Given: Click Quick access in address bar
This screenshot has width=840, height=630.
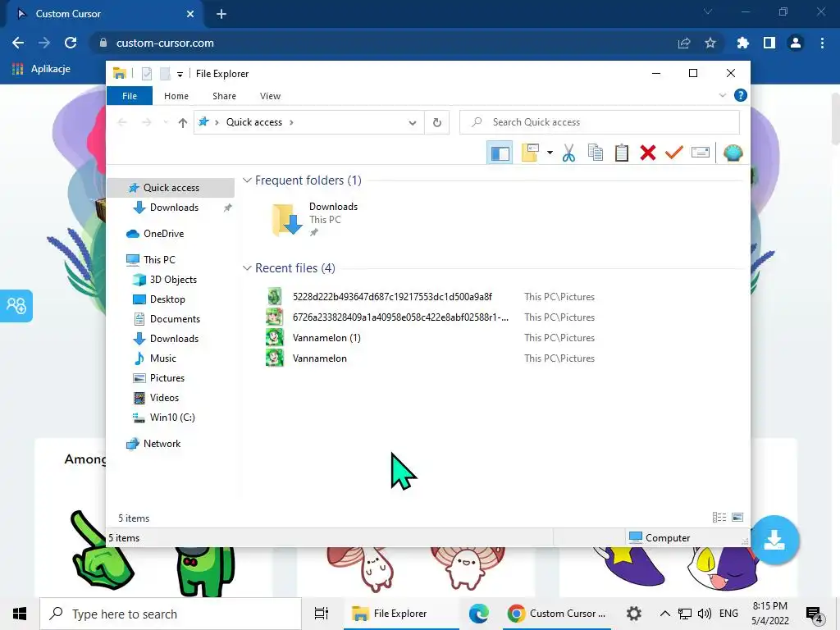Looking at the screenshot, I should click(254, 122).
